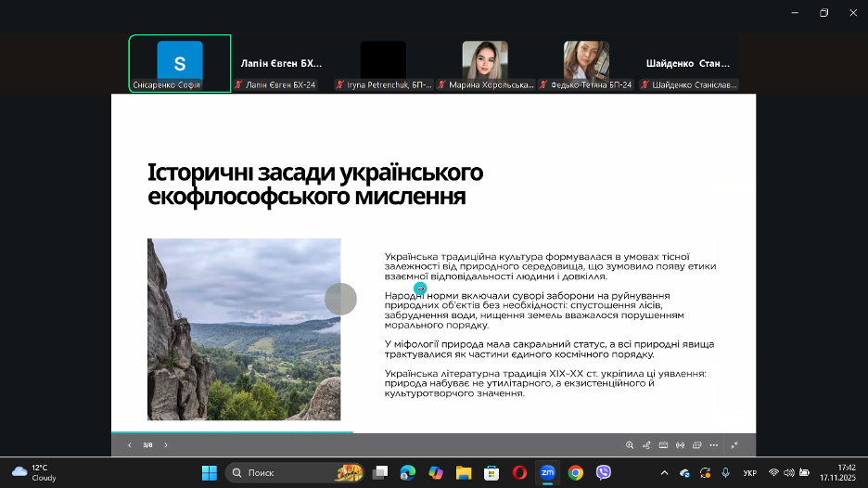868x488 pixels.
Task: Launch Opera browser from the taskbar
Action: [x=519, y=472]
